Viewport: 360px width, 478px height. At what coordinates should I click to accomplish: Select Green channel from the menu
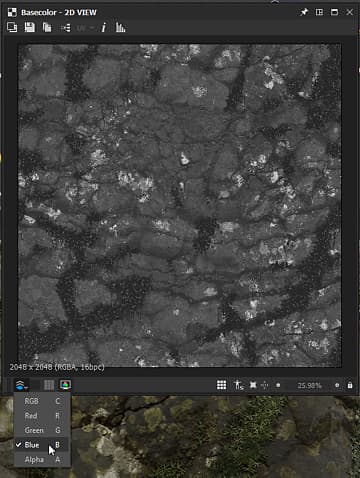(42, 430)
